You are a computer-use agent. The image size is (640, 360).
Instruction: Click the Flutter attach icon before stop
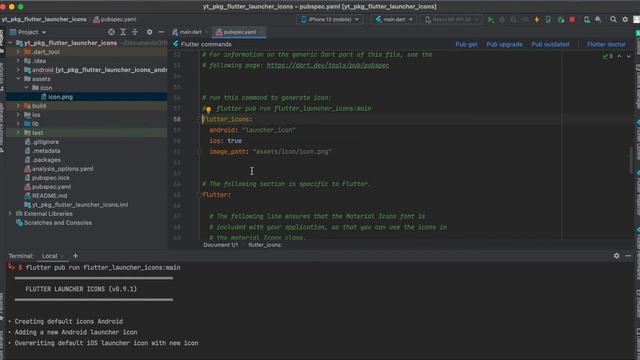coord(561,20)
